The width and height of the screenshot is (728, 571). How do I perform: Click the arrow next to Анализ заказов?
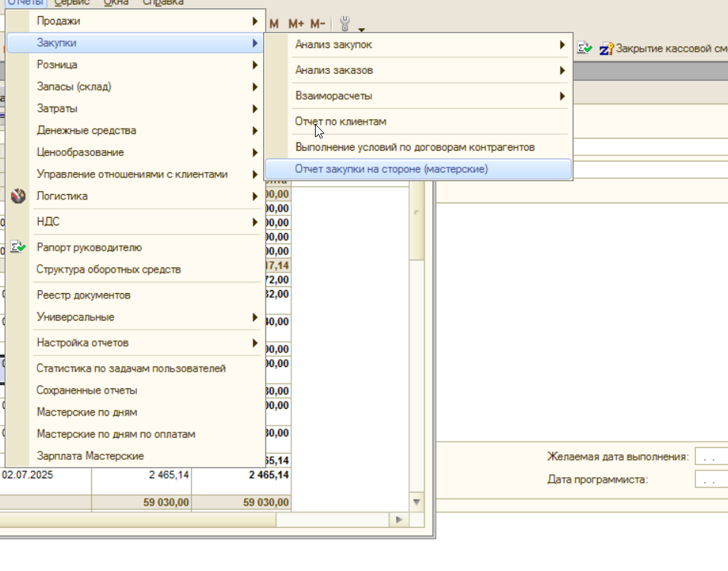(562, 70)
